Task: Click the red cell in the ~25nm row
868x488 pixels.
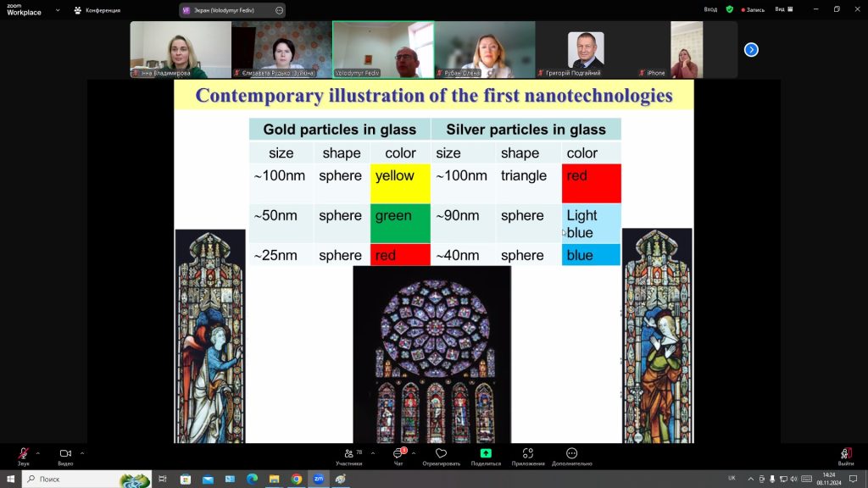Action: tap(400, 255)
